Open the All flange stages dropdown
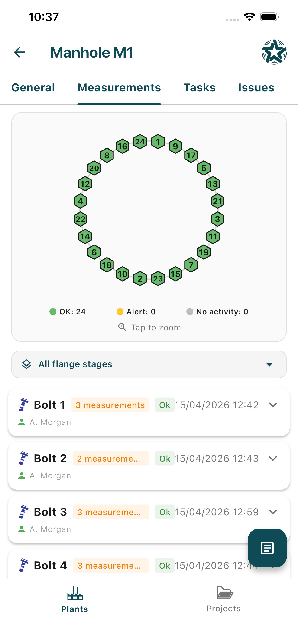This screenshot has width=298, height=644. click(149, 364)
